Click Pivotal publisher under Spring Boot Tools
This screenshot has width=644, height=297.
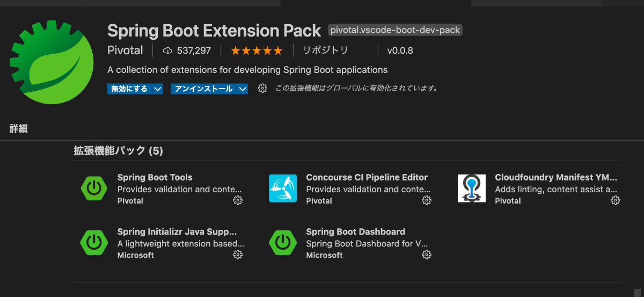(x=130, y=201)
